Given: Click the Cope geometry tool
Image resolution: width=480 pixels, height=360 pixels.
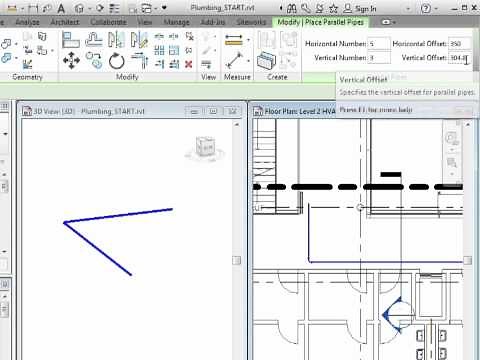Looking at the screenshot, I should [6, 44].
